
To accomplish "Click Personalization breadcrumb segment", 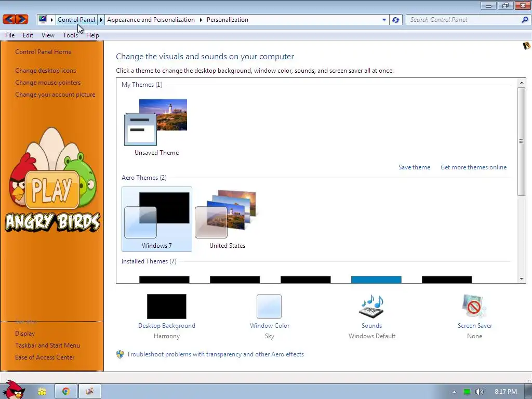I will [228, 20].
